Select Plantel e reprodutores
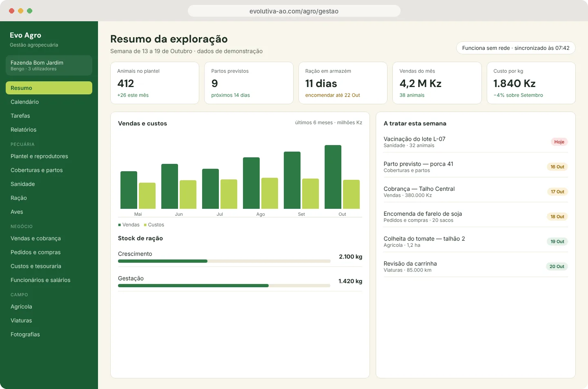The height and width of the screenshot is (389, 588). click(x=49, y=156)
